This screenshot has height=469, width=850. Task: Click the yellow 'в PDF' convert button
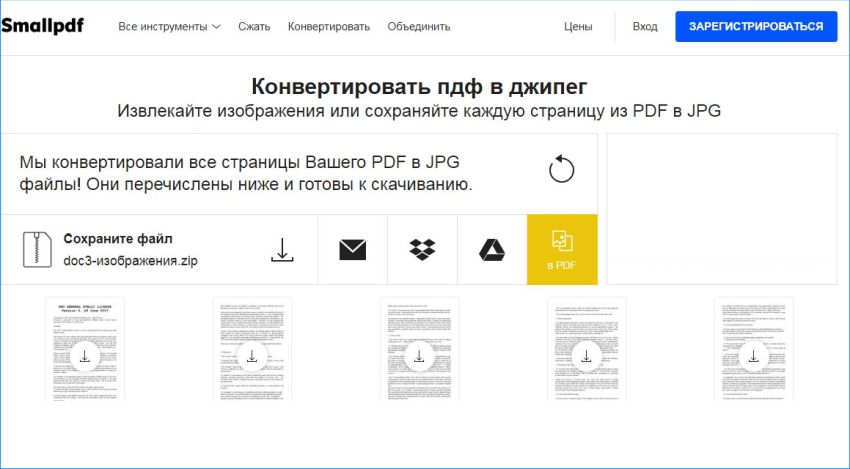point(562,249)
